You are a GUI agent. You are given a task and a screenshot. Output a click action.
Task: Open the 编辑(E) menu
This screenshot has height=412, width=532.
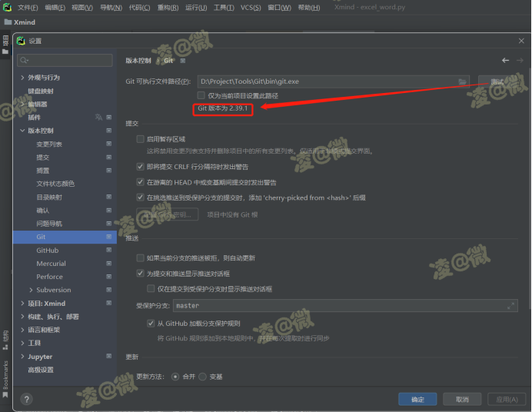click(55, 8)
